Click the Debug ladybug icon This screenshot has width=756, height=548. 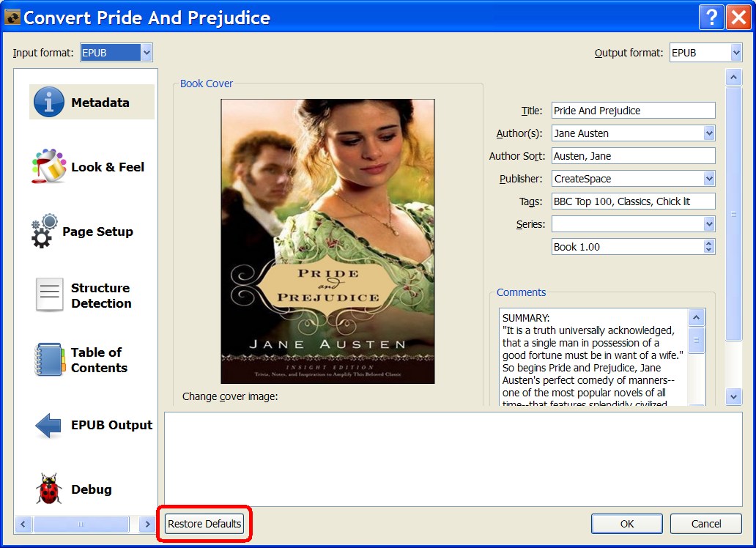(48, 489)
